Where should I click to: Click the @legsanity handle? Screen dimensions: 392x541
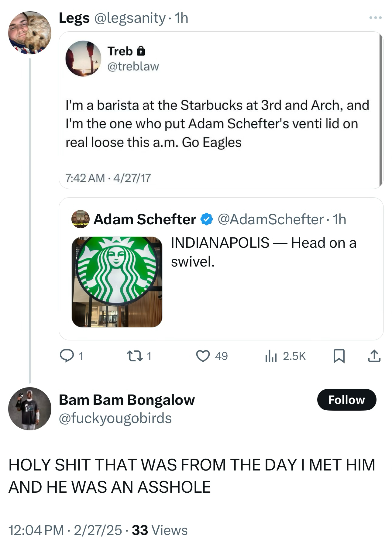click(130, 18)
